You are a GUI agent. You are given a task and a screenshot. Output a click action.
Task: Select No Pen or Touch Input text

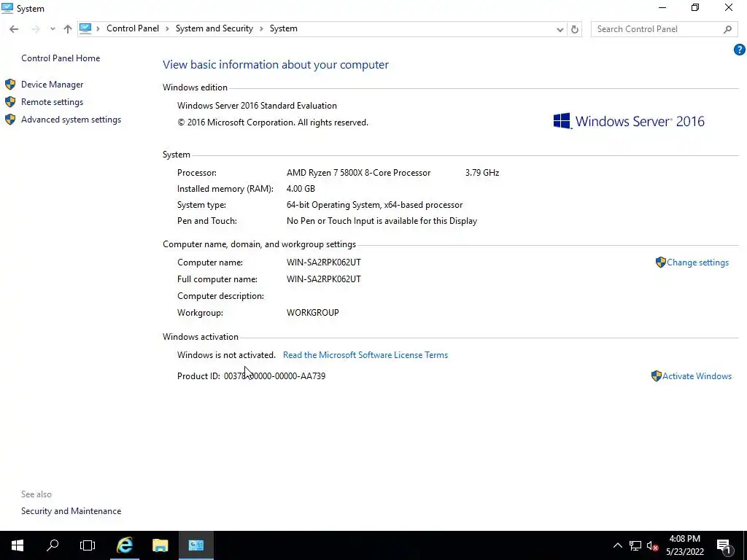tap(382, 221)
